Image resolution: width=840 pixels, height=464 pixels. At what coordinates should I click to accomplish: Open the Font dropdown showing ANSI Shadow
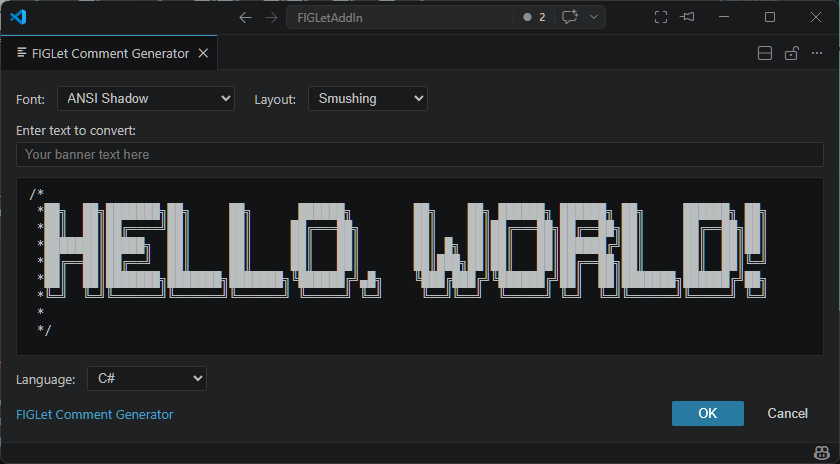[x=146, y=99]
